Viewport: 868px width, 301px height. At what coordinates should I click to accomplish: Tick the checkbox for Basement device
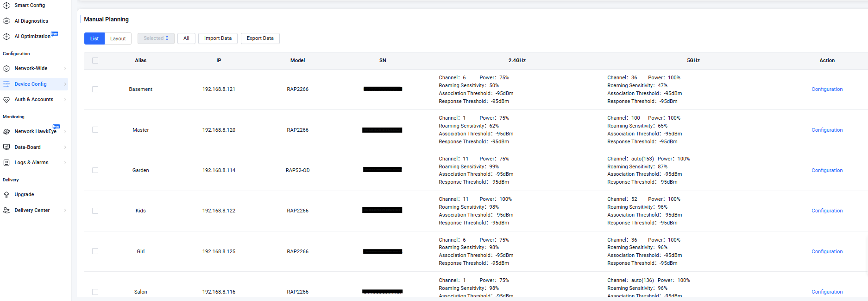tap(95, 90)
